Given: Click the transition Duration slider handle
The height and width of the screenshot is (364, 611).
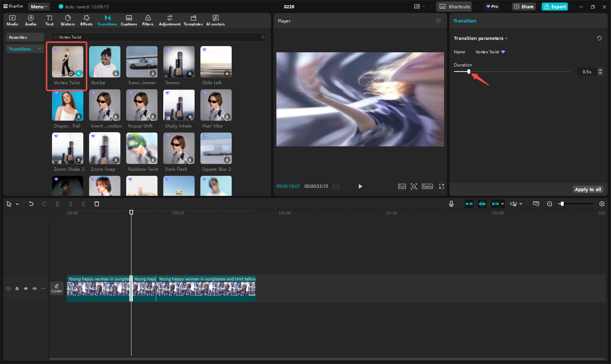Looking at the screenshot, I should (x=468, y=72).
